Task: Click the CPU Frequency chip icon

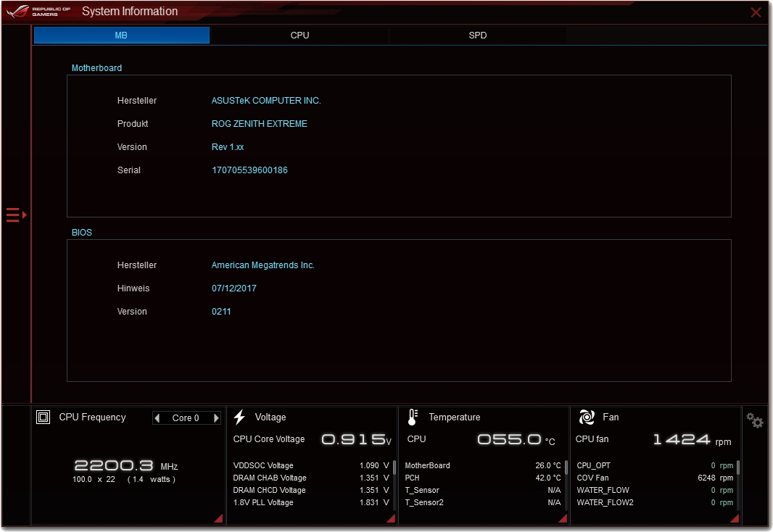Action: click(x=44, y=417)
